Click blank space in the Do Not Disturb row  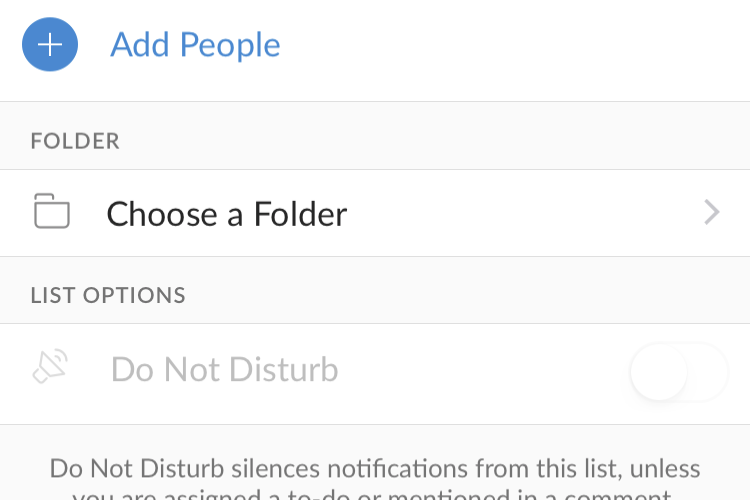(x=480, y=372)
